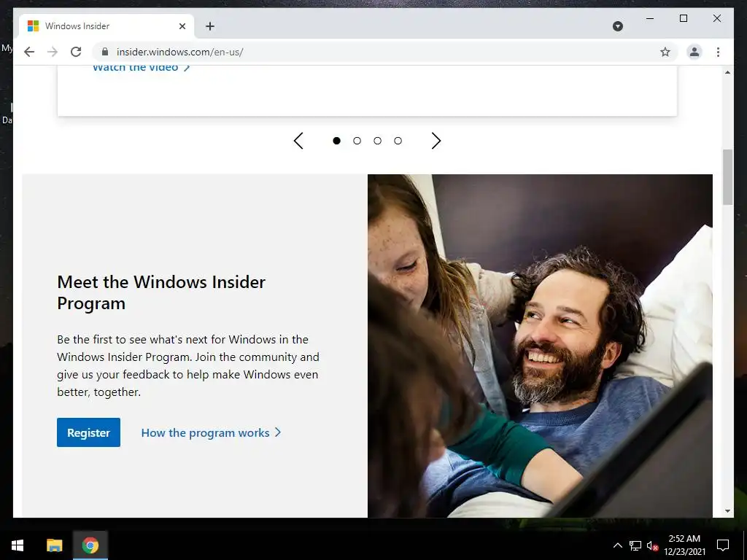Open the clock showing 2:52 AM
Viewport: 747px width, 560px height.
(x=684, y=545)
